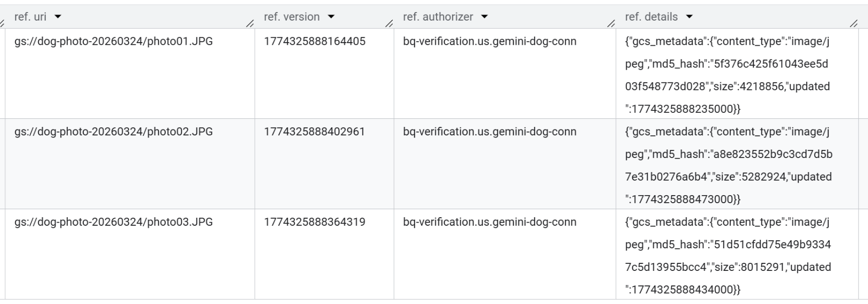Open the ref. details column dropdown arrow

coord(689,17)
